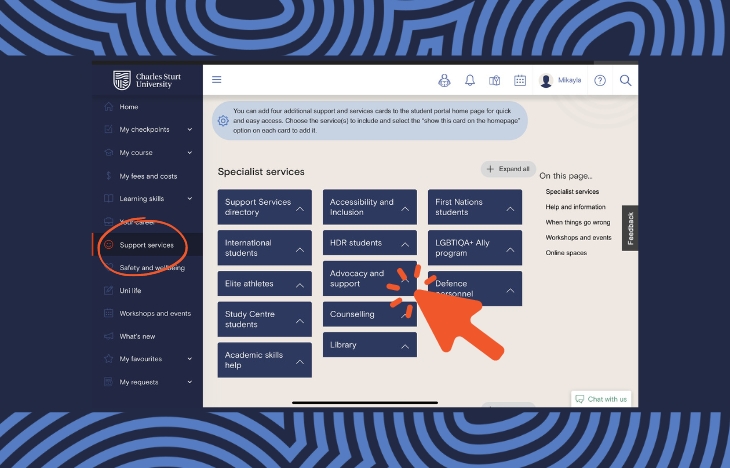Toggle the Defence personnel card chevron
This screenshot has height=468, width=730.
[510, 290]
